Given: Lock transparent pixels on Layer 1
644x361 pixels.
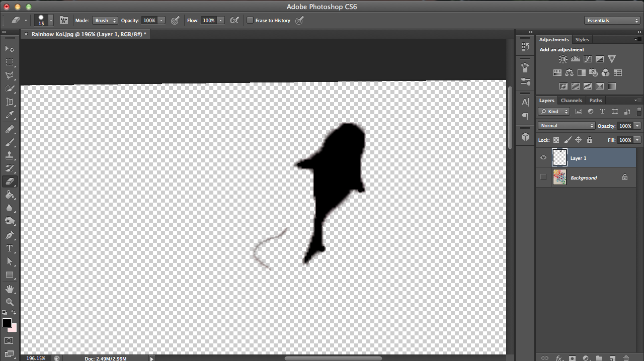Looking at the screenshot, I should 556,140.
